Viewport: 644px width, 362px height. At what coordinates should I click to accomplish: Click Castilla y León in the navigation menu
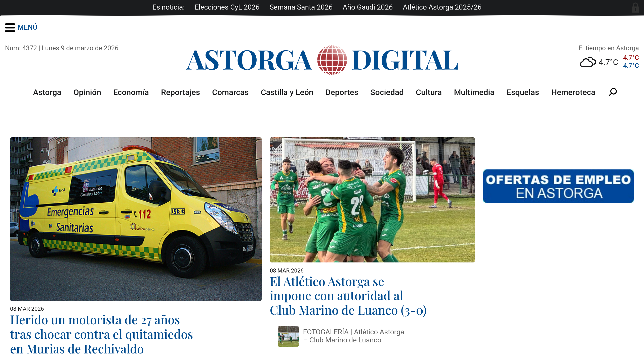point(287,92)
